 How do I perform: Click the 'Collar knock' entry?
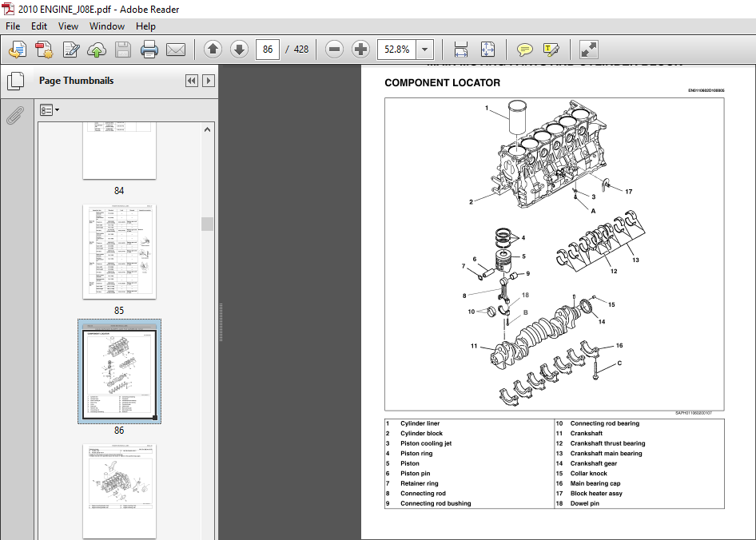pos(589,474)
